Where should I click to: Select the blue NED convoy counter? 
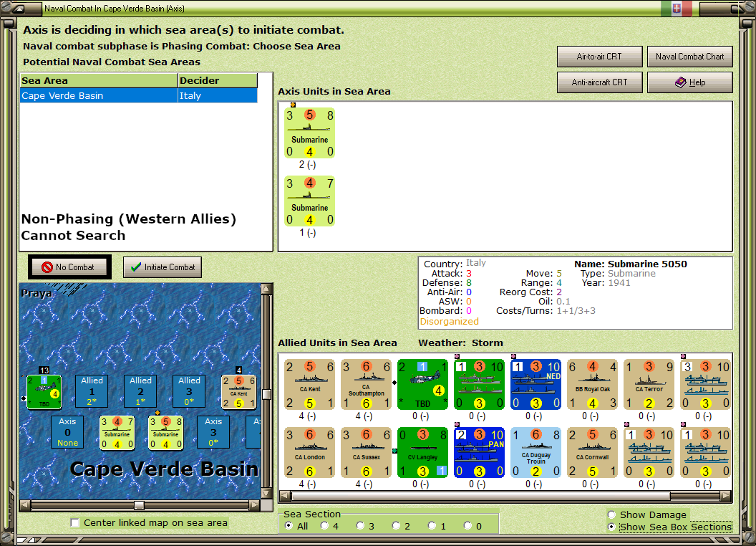[535, 384]
